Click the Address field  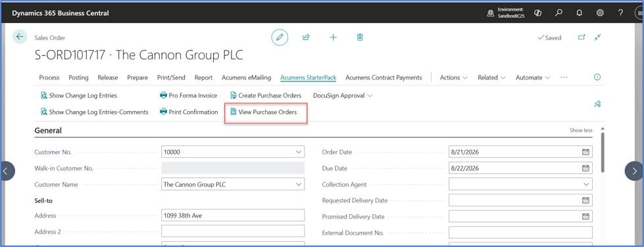(233, 215)
